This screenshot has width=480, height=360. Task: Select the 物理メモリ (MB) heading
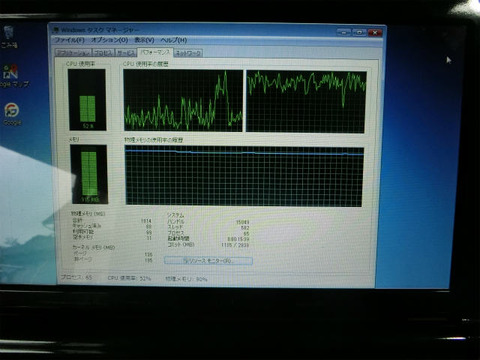[88, 214]
